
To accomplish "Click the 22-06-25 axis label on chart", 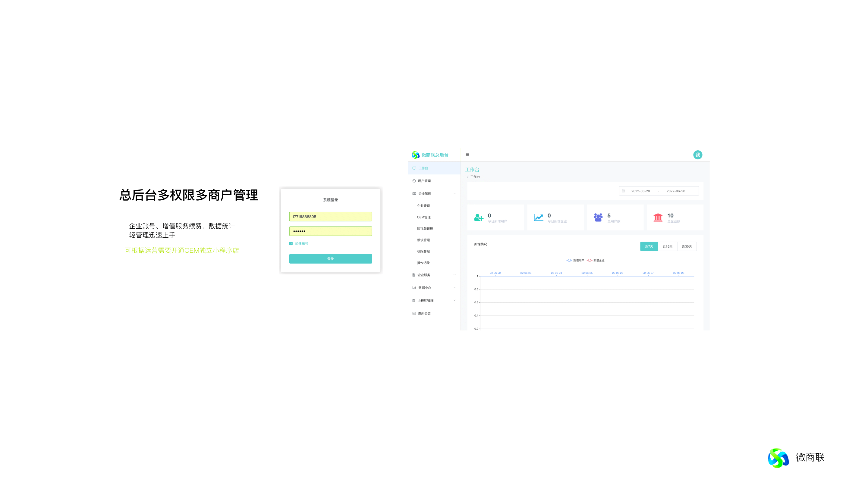I will (587, 273).
